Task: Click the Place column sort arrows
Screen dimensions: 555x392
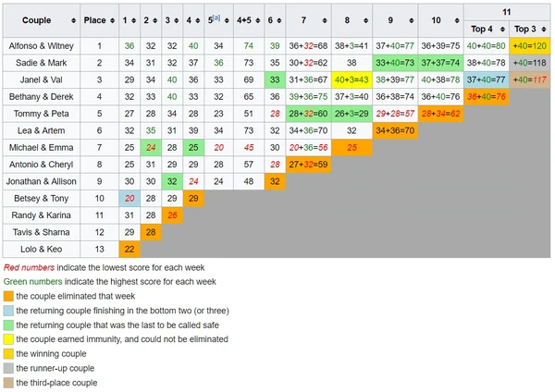Action: (112, 20)
